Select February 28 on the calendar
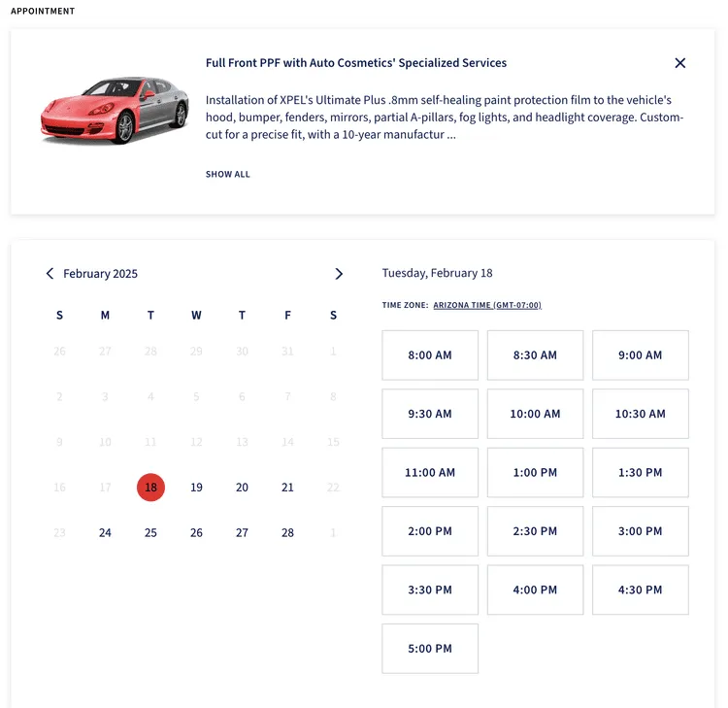728x708 pixels. [x=287, y=533]
